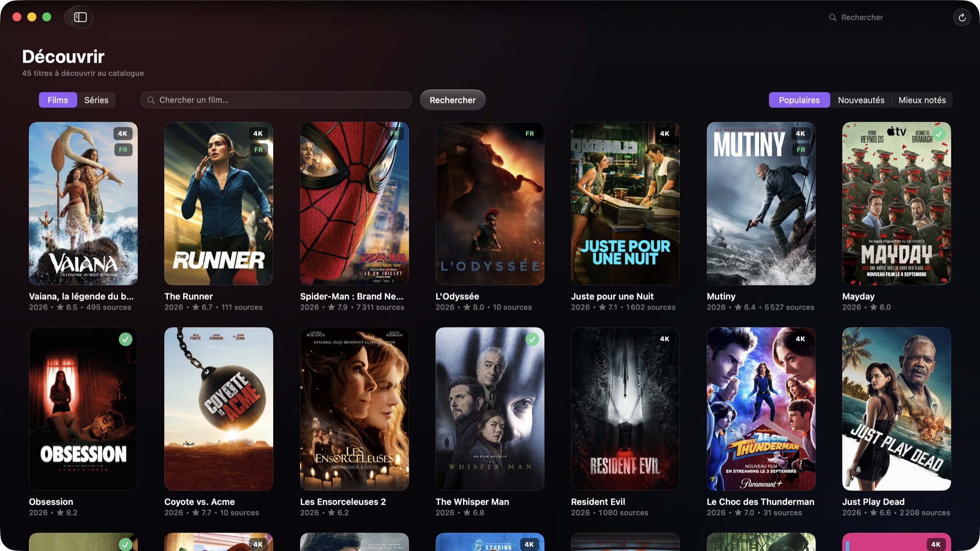Toggle the sidebar panel icon

pos(80,17)
